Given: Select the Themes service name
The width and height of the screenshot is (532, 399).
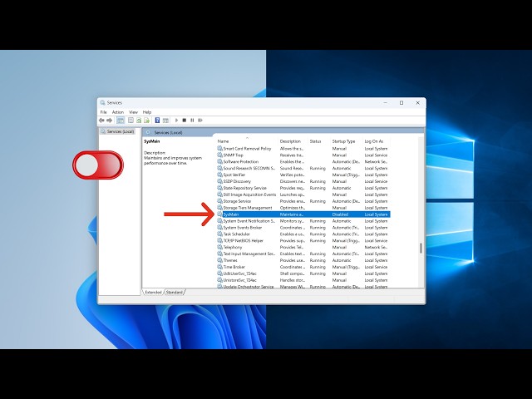Looking at the screenshot, I should pyautogui.click(x=230, y=260).
